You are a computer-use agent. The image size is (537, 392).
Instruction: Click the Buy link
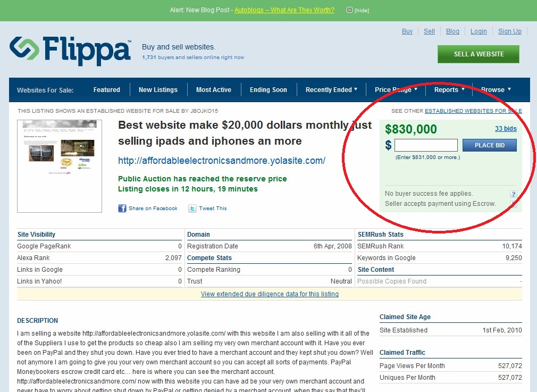407,31
